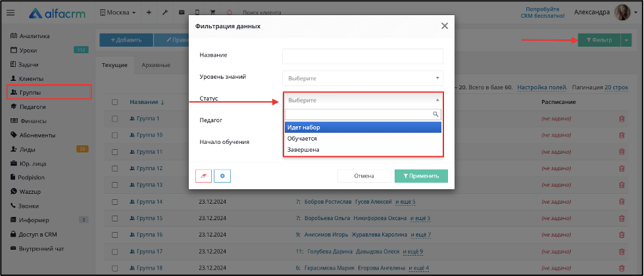This screenshot has height=276, width=644.
Task: Click the Отмена button
Action: point(364,176)
